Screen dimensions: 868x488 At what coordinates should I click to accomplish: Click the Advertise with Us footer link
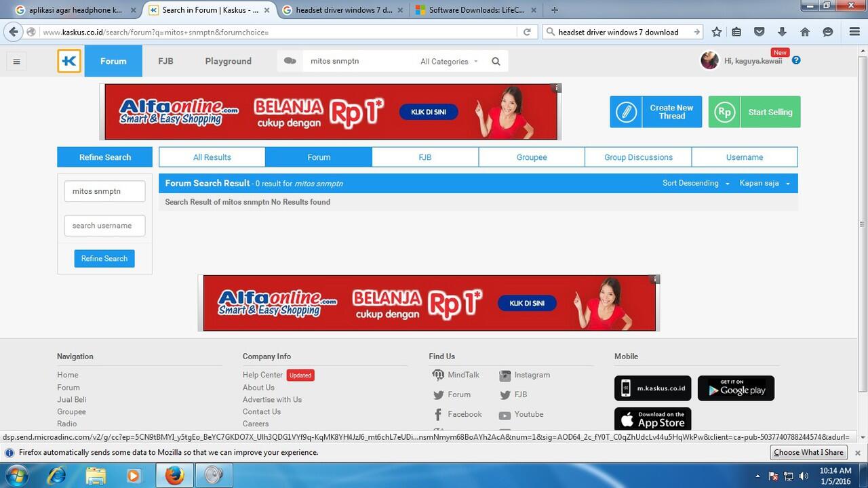[272, 400]
